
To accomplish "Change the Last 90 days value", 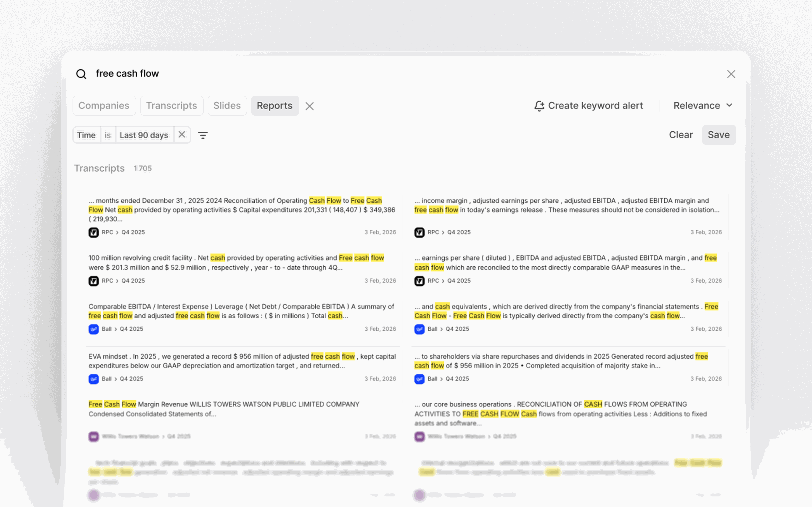I will click(144, 135).
